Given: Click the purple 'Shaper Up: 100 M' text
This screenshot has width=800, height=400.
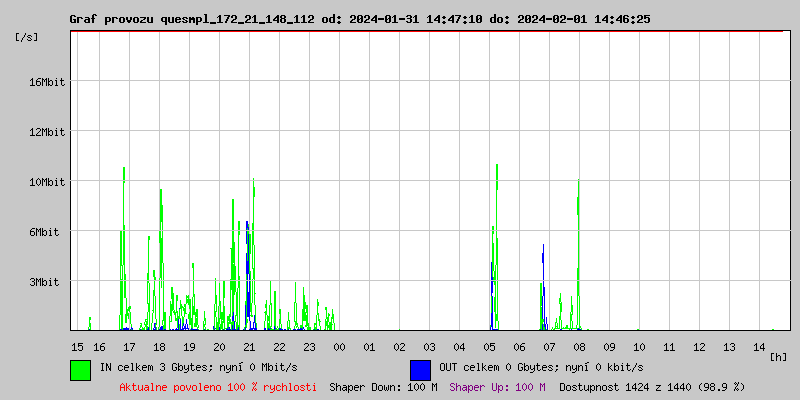Looking at the screenshot, I should point(497,386).
